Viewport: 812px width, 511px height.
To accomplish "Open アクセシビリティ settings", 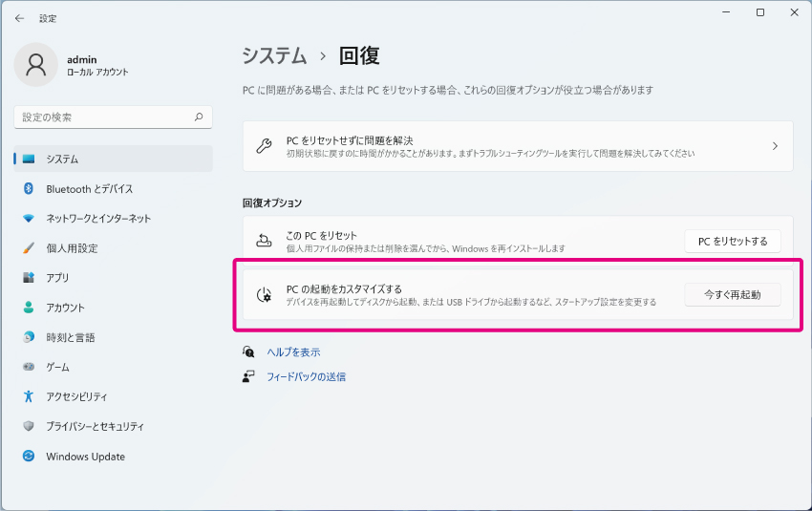I will coord(113,396).
